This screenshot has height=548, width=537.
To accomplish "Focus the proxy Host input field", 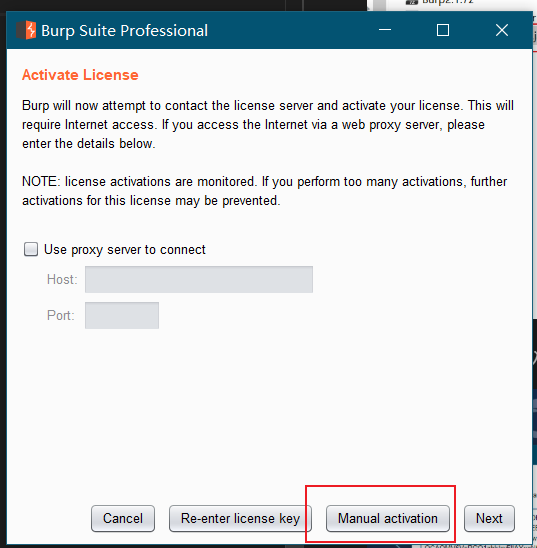I will (x=199, y=279).
